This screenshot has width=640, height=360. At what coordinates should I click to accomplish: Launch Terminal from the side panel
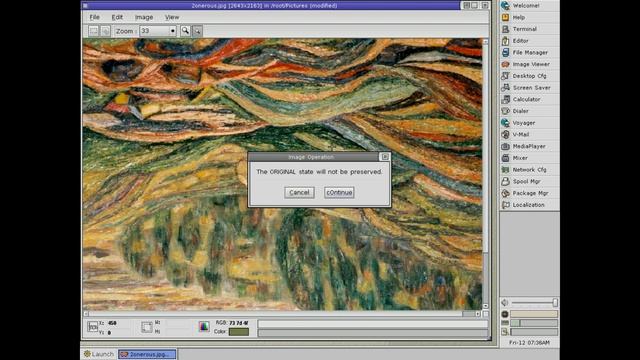529,29
